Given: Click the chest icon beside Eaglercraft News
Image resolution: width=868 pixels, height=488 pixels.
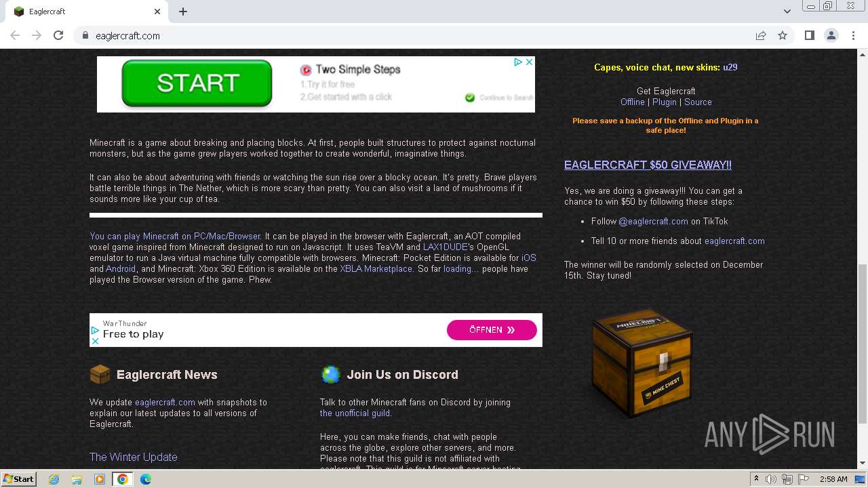Looking at the screenshot, I should 100,374.
